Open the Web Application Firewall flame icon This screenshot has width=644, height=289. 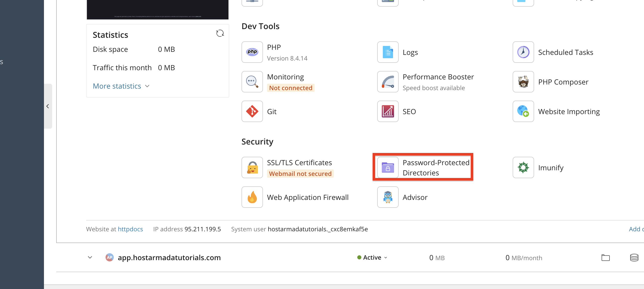pos(252,197)
